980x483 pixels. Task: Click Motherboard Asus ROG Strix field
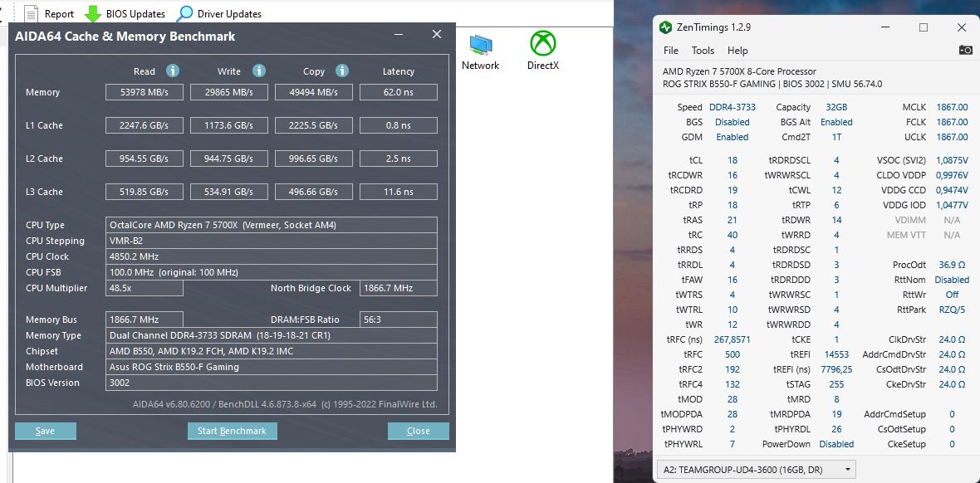click(x=272, y=367)
